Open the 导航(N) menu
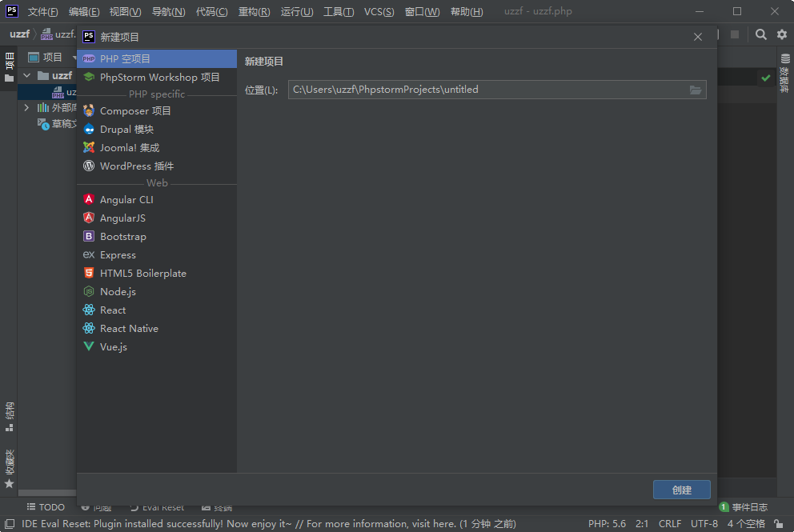 pos(169,12)
